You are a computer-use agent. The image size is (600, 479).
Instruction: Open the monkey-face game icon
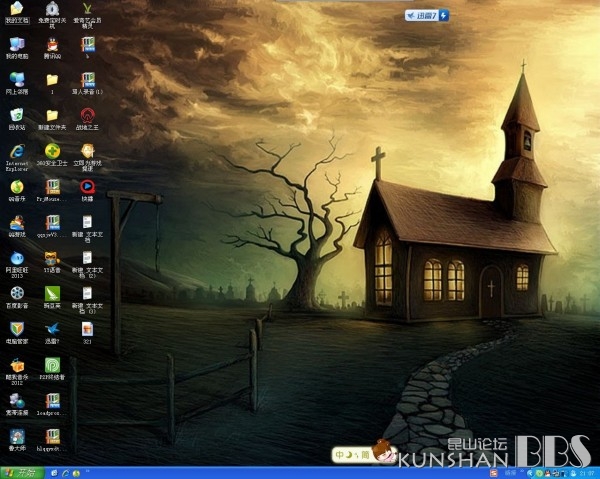coord(87,157)
